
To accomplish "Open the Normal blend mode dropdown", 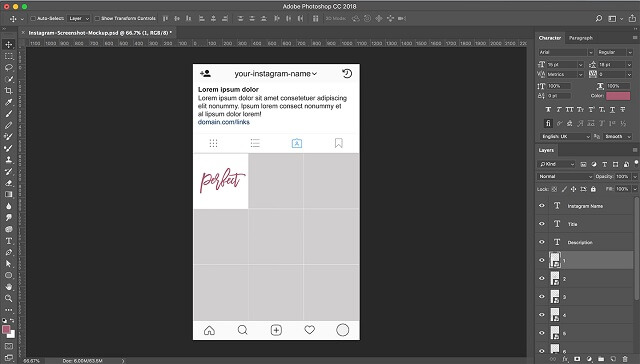I will tap(565, 176).
